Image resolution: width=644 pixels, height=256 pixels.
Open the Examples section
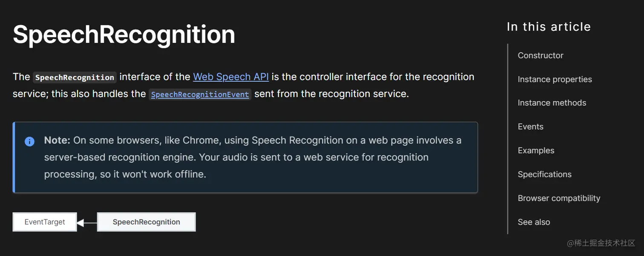click(x=535, y=150)
